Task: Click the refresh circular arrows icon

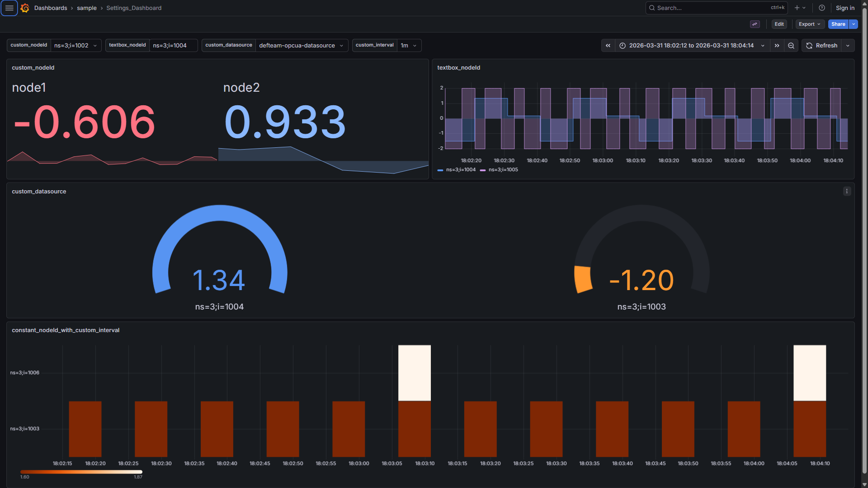Action: 809,46
